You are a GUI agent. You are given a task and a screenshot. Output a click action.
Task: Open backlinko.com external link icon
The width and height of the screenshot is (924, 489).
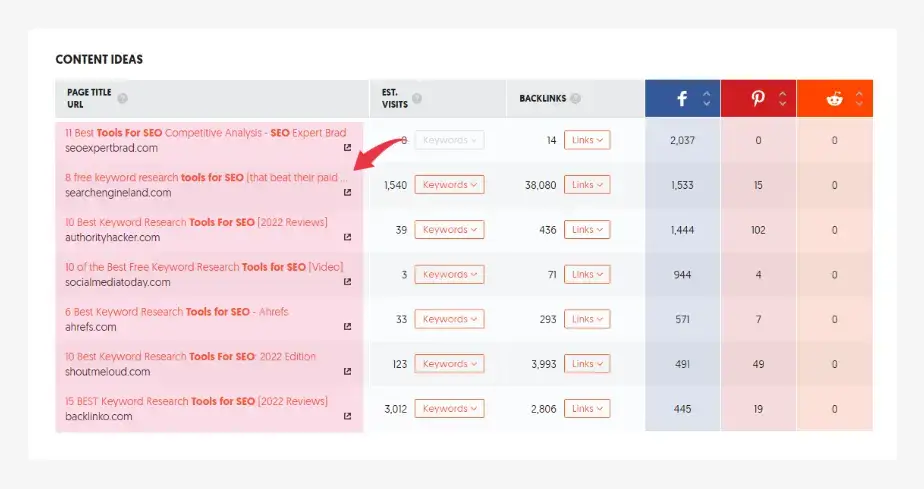pyautogui.click(x=347, y=416)
